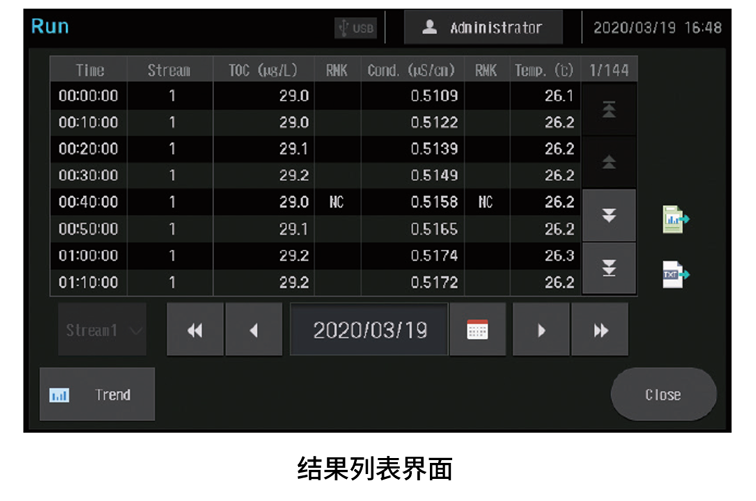Go to the next day arrow
This screenshot has height=501, width=756.
tap(541, 330)
